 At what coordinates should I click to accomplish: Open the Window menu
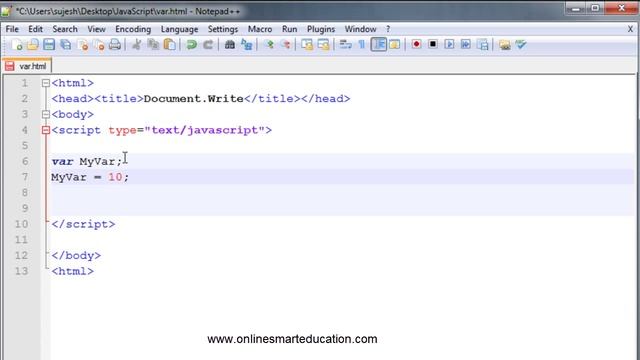tap(360, 29)
